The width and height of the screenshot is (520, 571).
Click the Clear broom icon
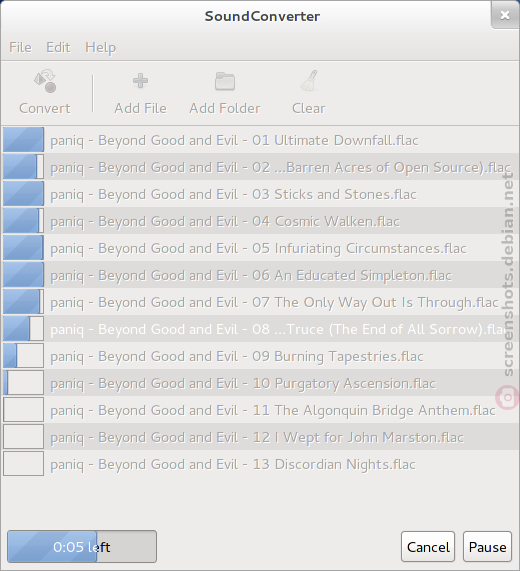click(x=309, y=81)
